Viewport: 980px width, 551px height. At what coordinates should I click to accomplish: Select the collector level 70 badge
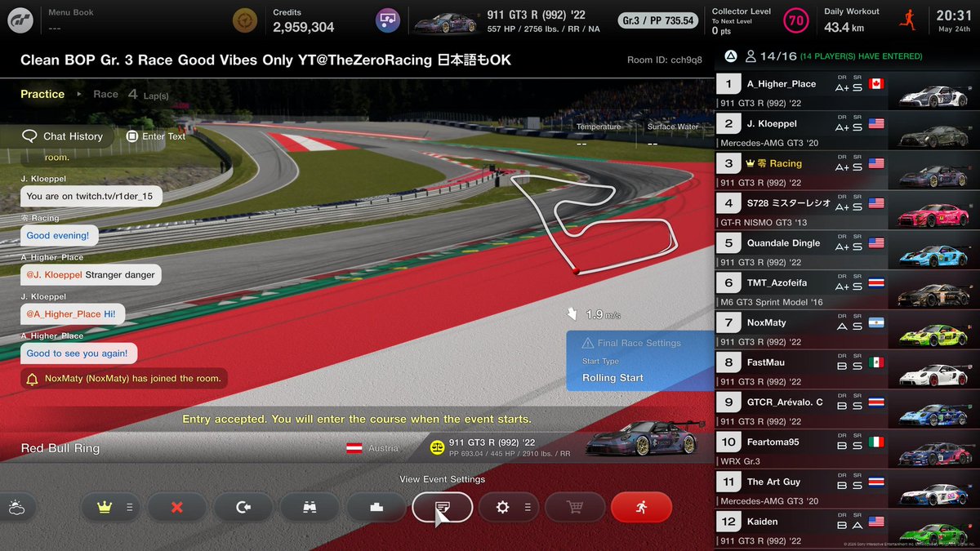coord(795,20)
